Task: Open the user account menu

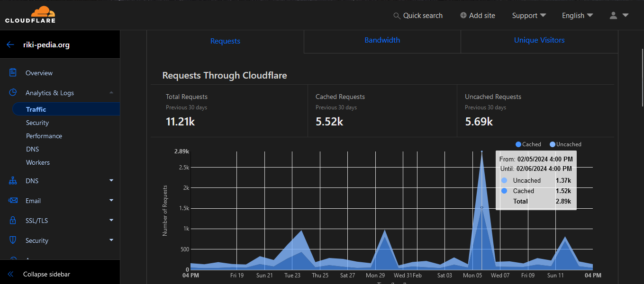Action: (x=618, y=16)
